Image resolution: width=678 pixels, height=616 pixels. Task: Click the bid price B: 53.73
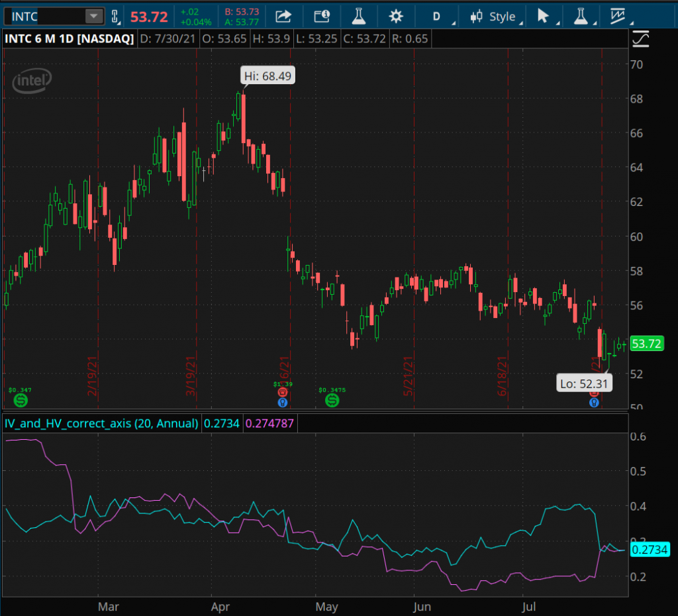pyautogui.click(x=242, y=12)
